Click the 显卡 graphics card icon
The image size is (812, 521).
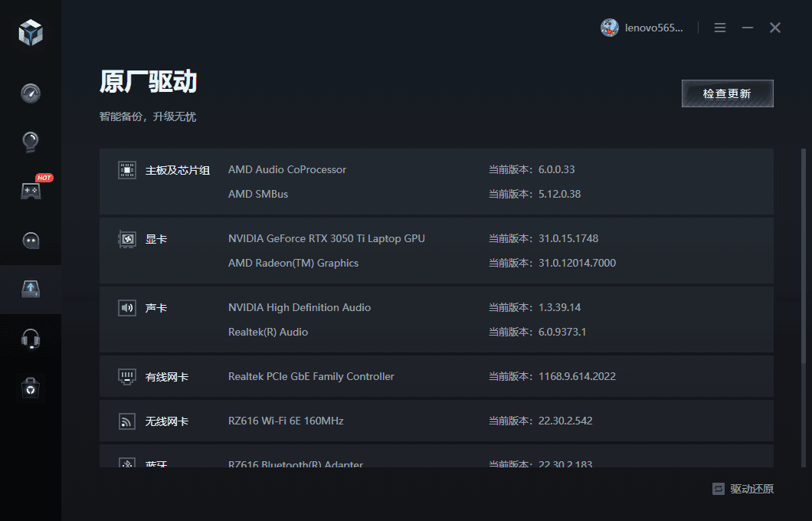[x=127, y=239]
